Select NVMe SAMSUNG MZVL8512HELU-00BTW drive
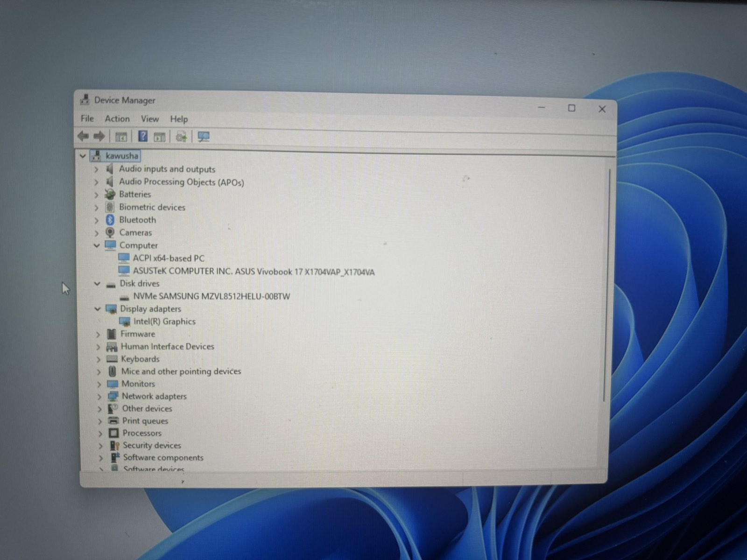Image resolution: width=747 pixels, height=560 pixels. 211,296
